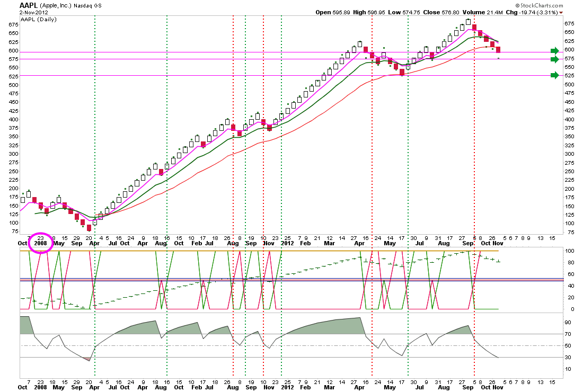
Task: Click the latest red candle at Nov 2012
Action: pos(498,50)
